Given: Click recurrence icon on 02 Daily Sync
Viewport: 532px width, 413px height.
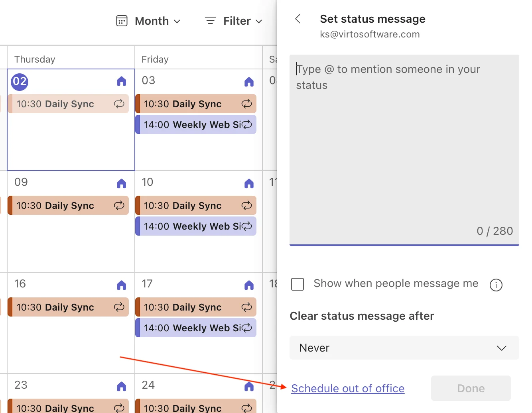Looking at the screenshot, I should (x=119, y=104).
